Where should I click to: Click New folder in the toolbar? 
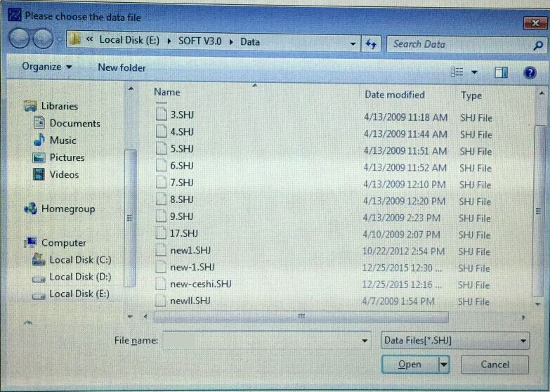(x=122, y=67)
